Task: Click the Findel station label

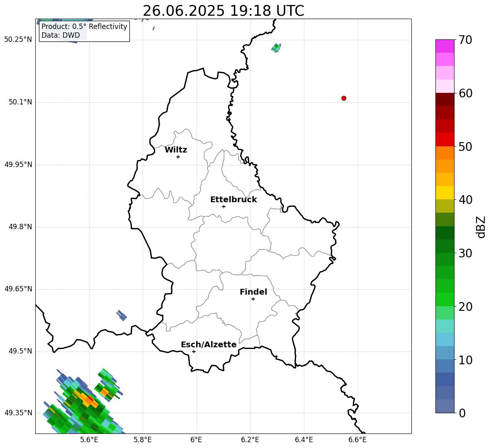Action: tap(253, 292)
